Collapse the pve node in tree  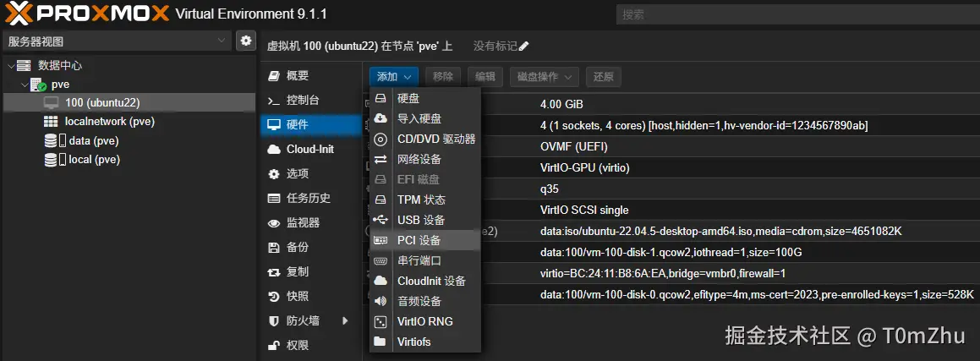pos(25,85)
